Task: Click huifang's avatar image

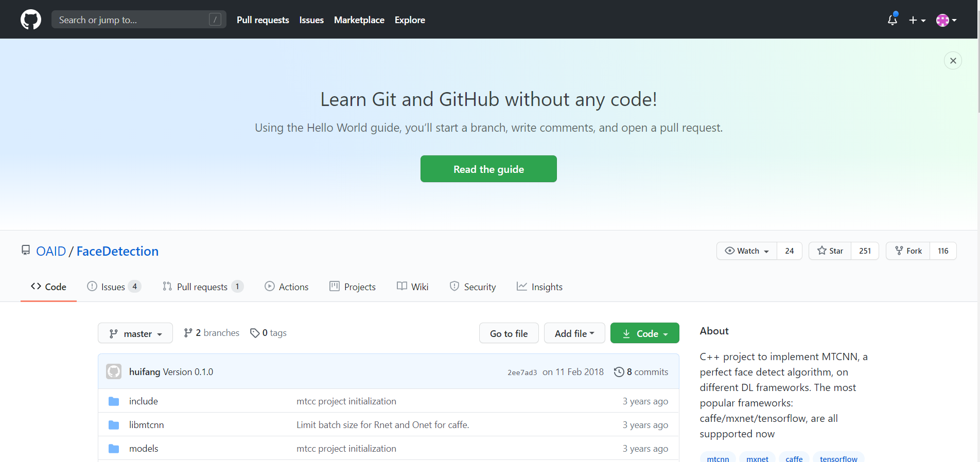Action: point(114,371)
